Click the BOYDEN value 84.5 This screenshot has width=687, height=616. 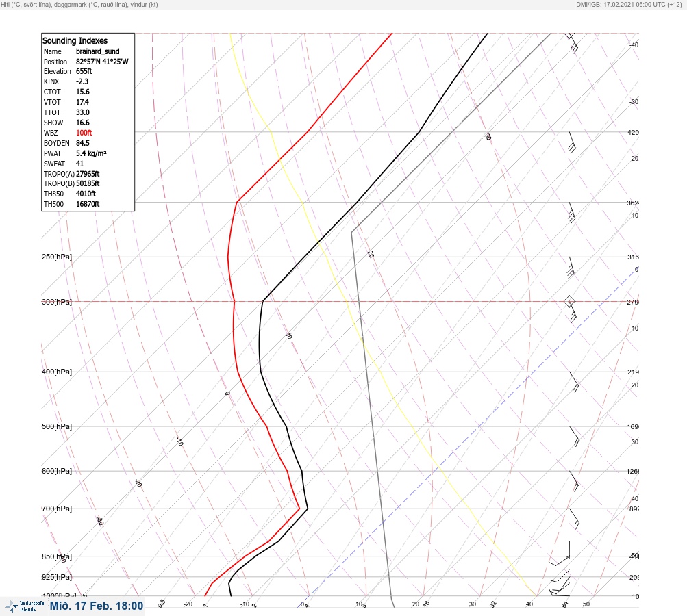coord(83,143)
